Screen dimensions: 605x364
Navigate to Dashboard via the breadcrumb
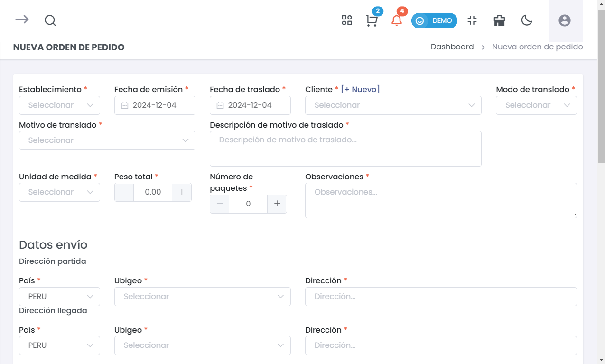click(x=452, y=47)
